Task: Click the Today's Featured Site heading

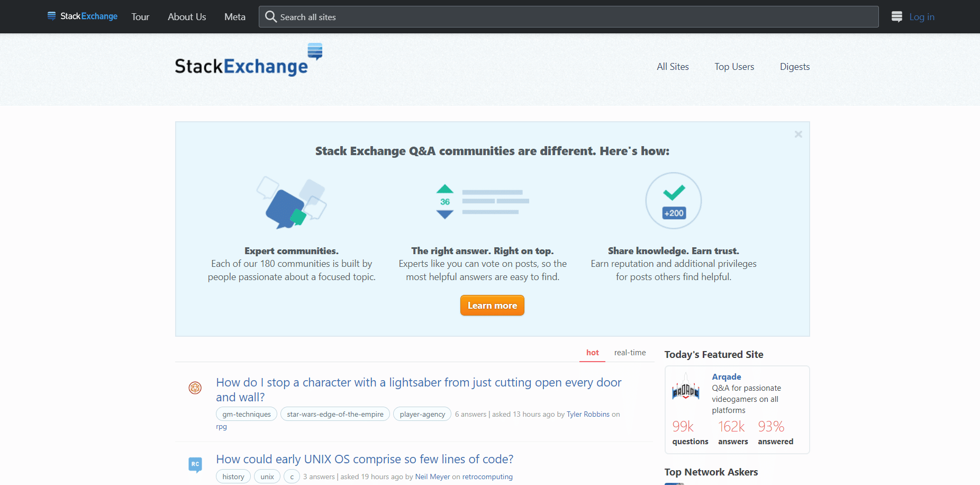Action: [x=714, y=355]
